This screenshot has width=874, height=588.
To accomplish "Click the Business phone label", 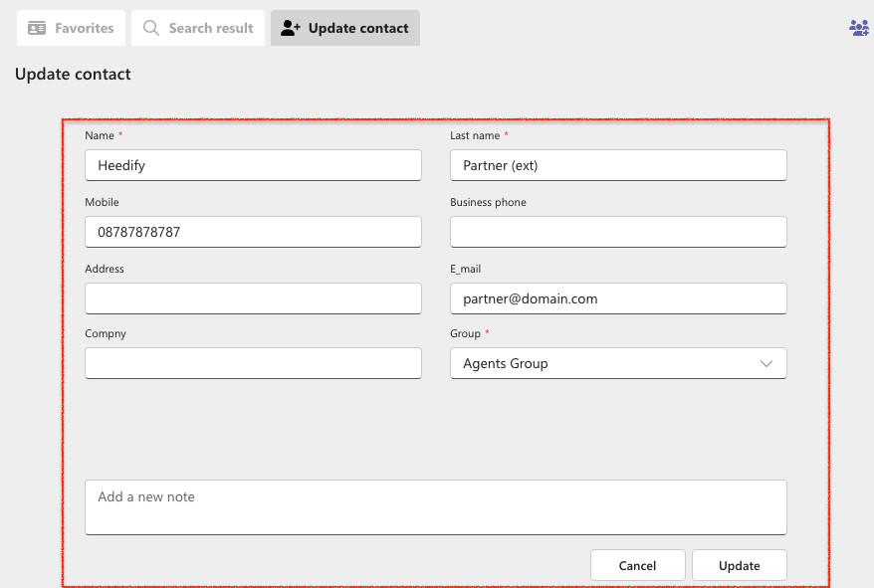I will (x=488, y=202).
